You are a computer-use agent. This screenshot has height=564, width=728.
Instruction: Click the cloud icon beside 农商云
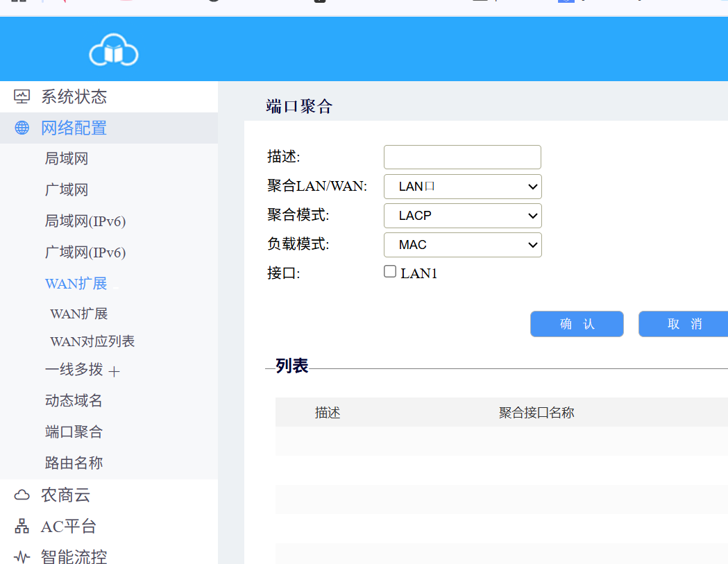coord(22,495)
